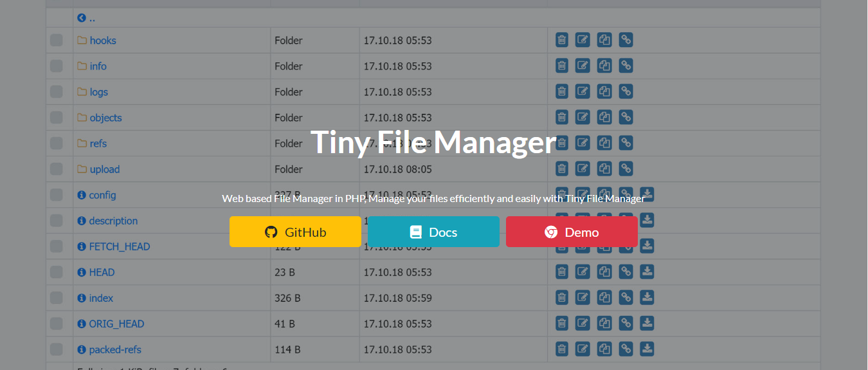
Task: Go up to the parent directory
Action: click(86, 19)
